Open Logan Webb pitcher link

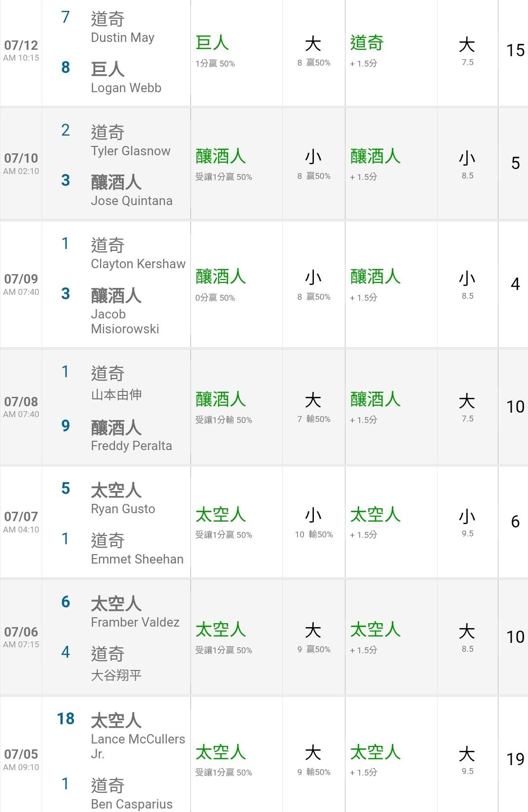(126, 88)
